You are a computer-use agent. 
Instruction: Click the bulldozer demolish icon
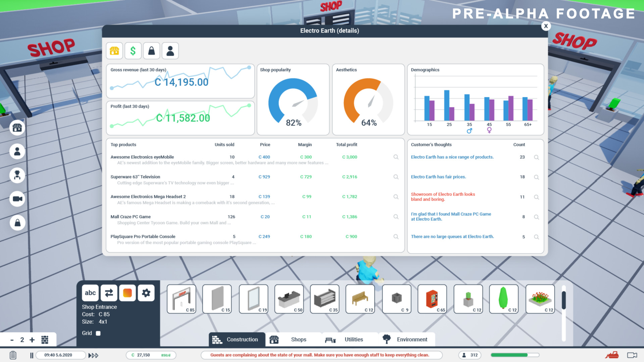[612, 355]
